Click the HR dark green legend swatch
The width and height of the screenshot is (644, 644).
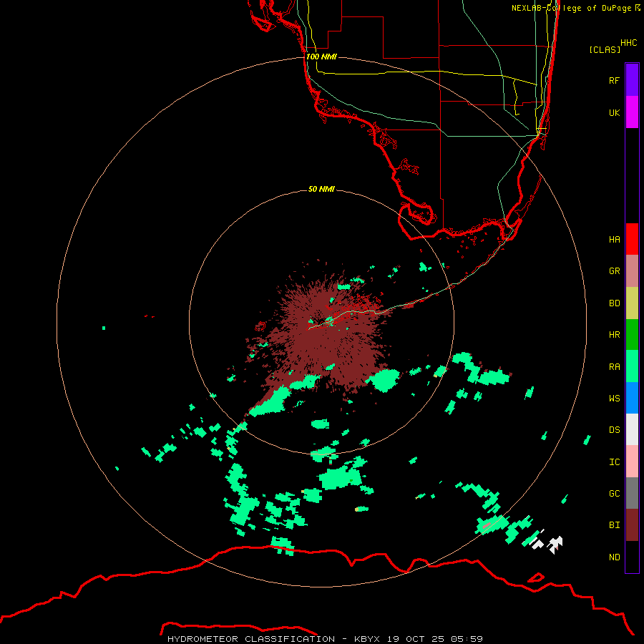pos(632,335)
